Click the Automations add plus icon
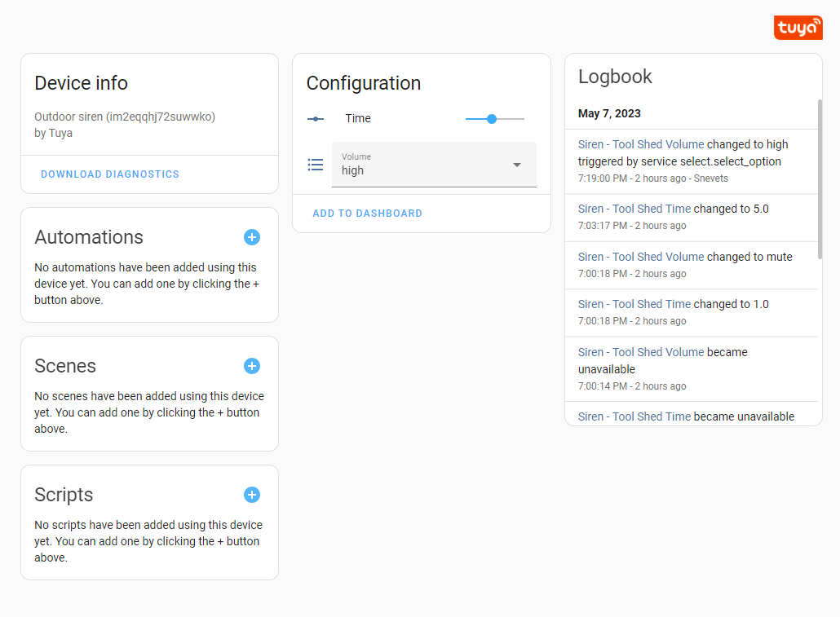Viewport: 840px width, 617px height. [252, 237]
